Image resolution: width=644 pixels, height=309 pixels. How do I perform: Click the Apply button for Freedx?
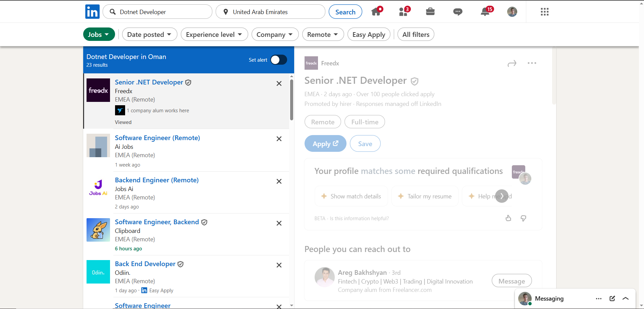325,144
